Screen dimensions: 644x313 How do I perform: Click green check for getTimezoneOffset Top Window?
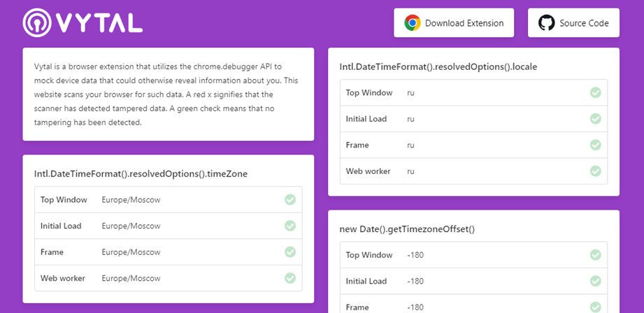coord(596,255)
